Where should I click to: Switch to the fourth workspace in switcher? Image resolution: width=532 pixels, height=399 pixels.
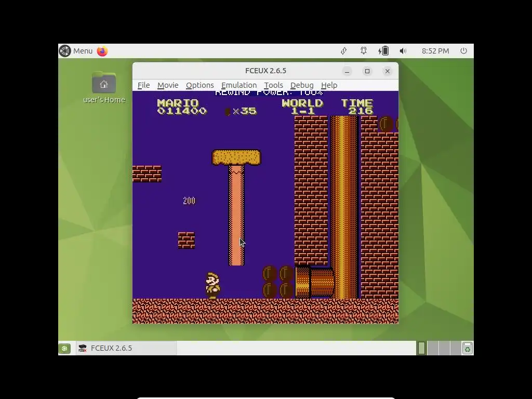[x=455, y=348]
